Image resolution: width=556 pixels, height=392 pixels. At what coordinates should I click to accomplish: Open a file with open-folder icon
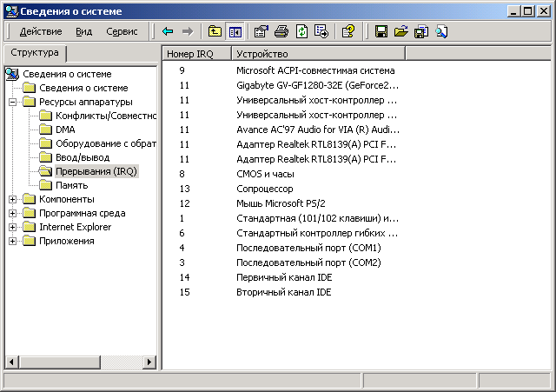401,31
